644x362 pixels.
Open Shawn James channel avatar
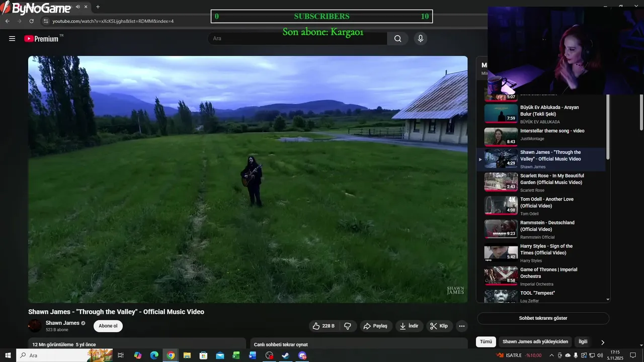click(35, 326)
